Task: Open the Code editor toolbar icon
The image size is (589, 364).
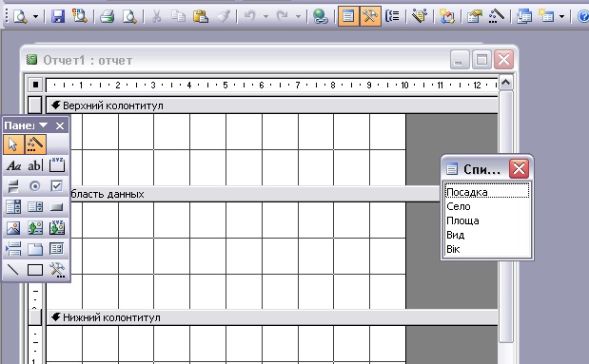Action: [x=447, y=16]
